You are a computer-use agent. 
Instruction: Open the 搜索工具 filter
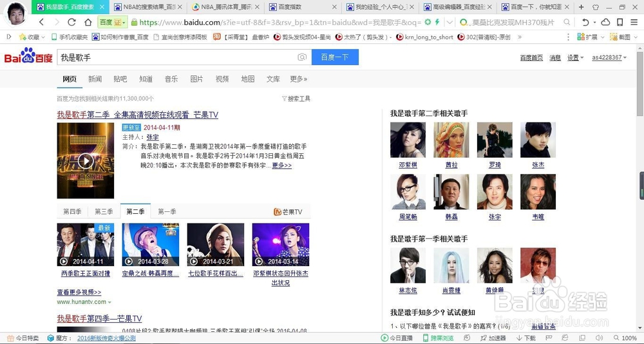coord(296,99)
